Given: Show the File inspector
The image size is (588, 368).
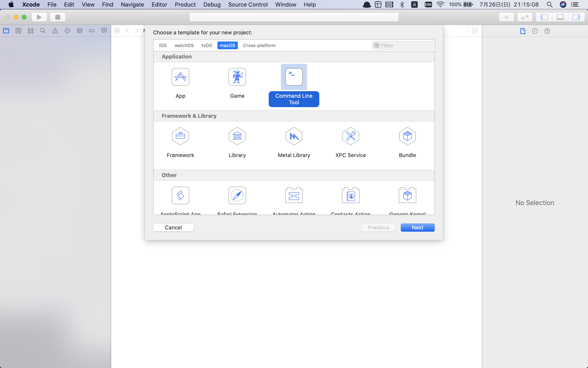Looking at the screenshot, I should pos(523,31).
